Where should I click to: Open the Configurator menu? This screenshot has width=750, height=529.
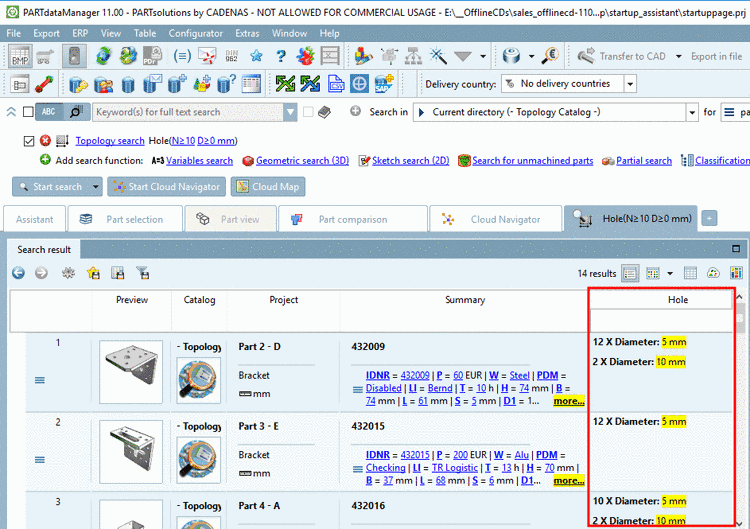click(196, 33)
